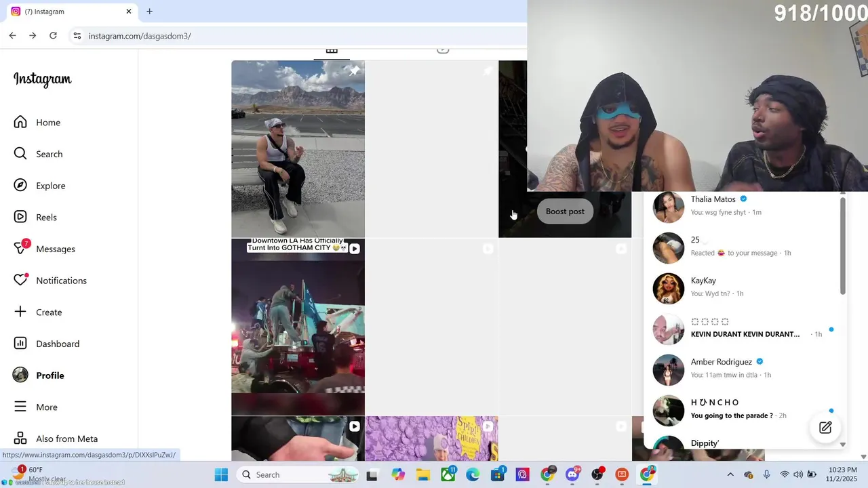Screen dimensions: 868x488
Task: Open OBS Studio from the taskbar
Action: pos(597,474)
